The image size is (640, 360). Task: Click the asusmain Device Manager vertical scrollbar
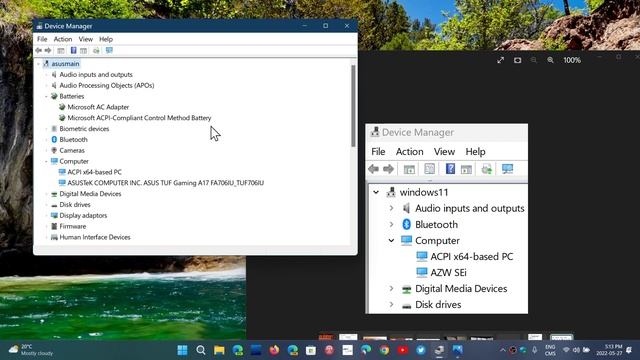[x=353, y=105]
